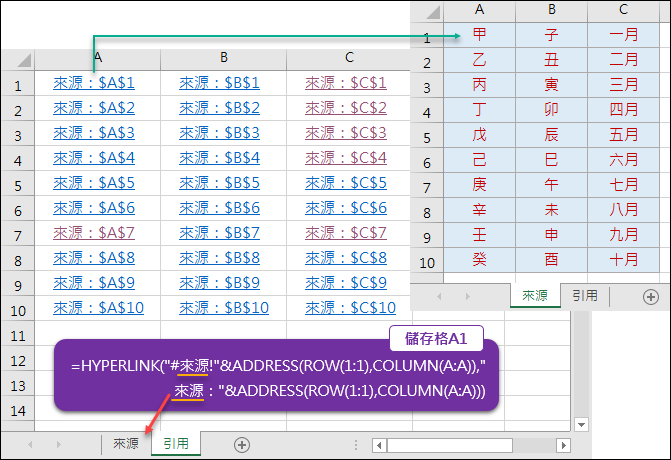671x460 pixels.
Task: Click the horizontal scrollbar right arrow
Action: coord(564,445)
